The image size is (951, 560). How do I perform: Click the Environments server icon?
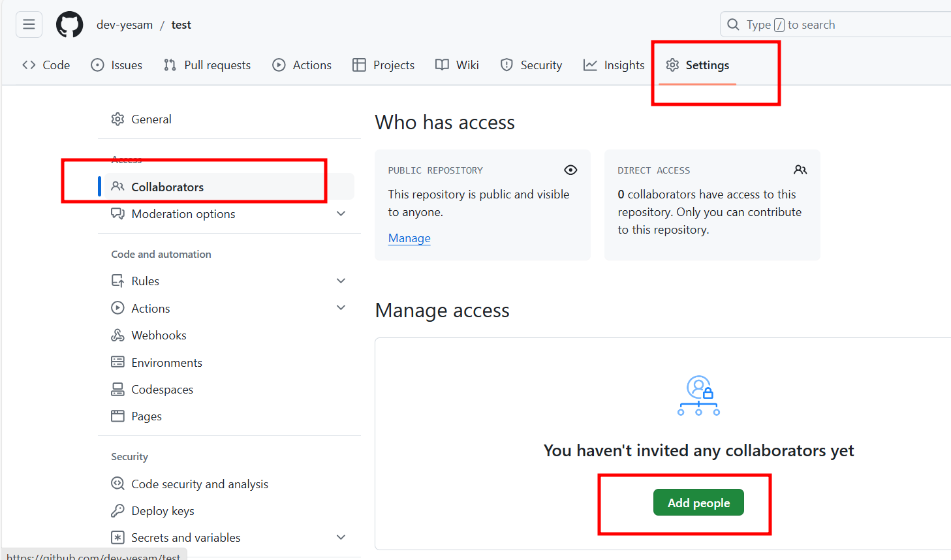click(x=117, y=362)
